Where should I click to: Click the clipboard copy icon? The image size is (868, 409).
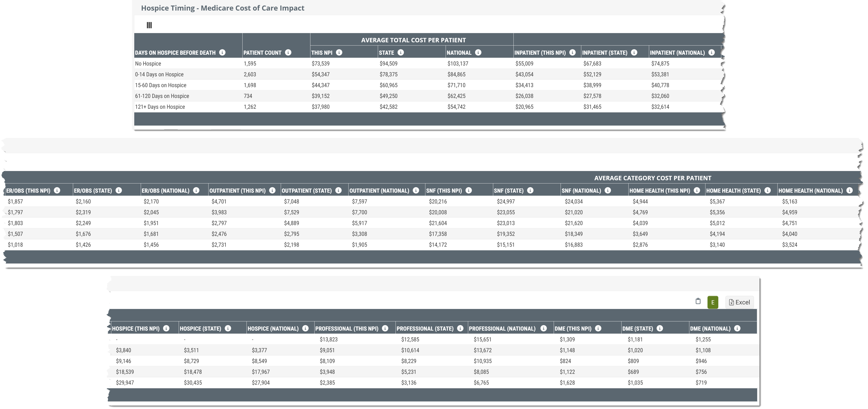coord(698,302)
